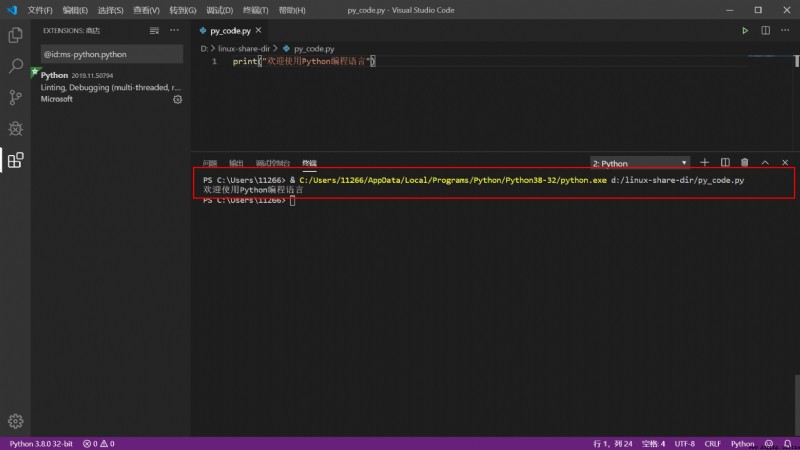Switch to the 调试控制台 panel tab

coord(273,163)
